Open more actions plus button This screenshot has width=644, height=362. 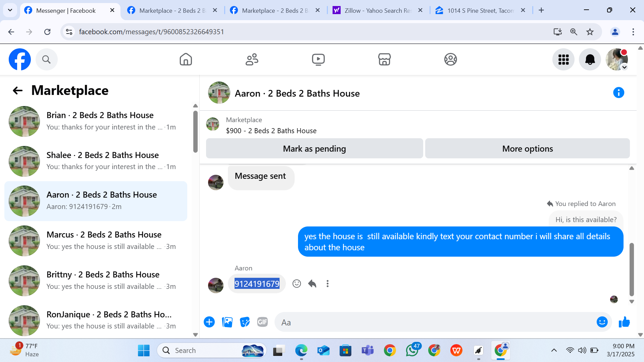(209, 322)
